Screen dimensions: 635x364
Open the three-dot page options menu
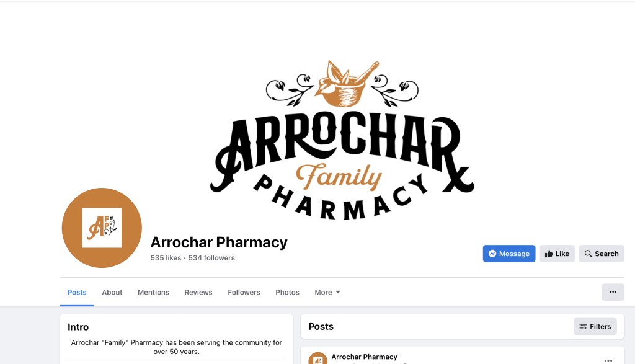tap(613, 292)
